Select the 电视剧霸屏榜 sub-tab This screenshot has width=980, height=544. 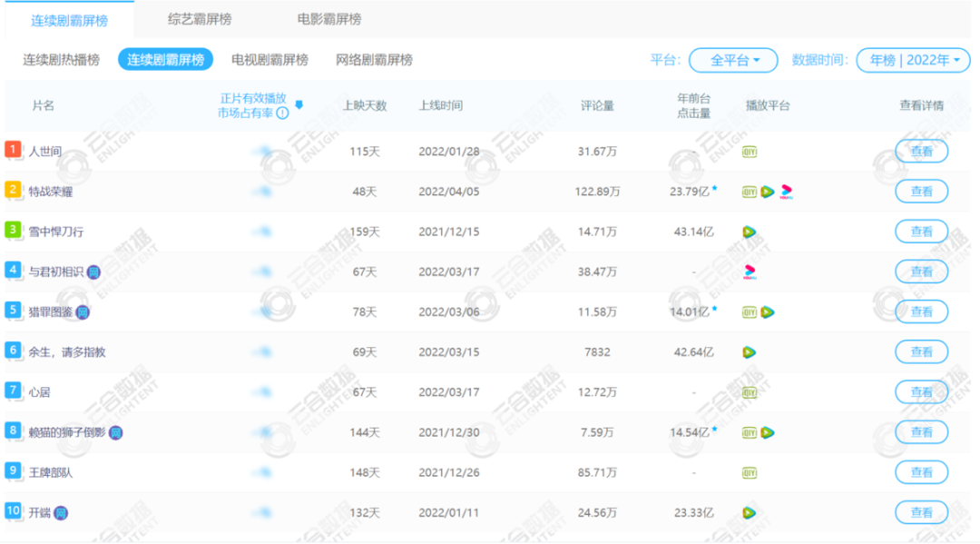(269, 60)
